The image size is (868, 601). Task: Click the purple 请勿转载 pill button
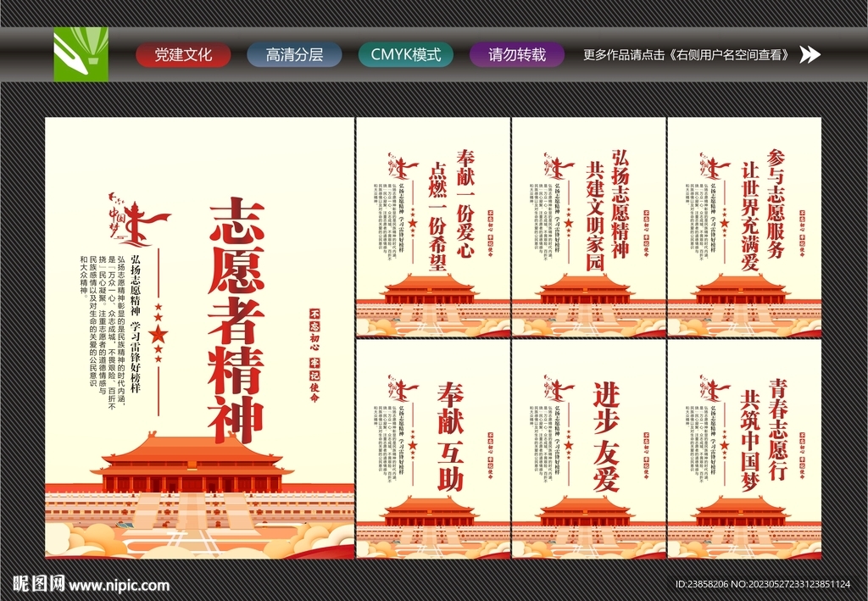[517, 55]
